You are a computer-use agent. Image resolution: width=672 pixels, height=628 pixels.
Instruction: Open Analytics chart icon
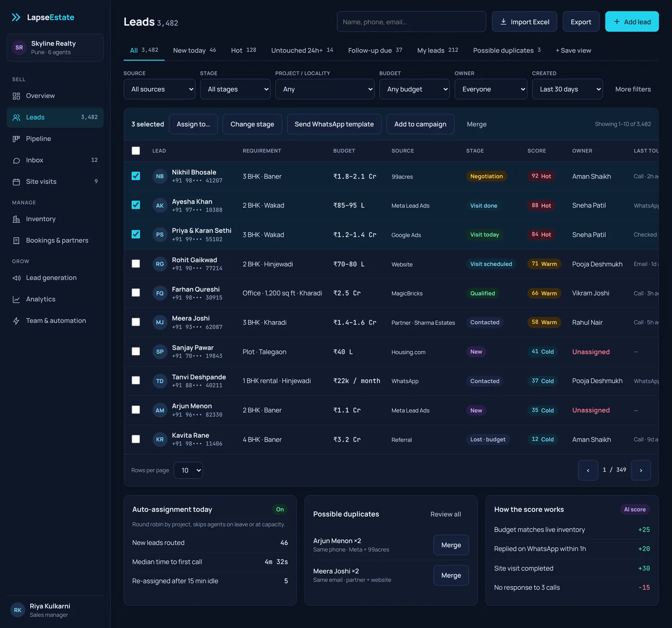coord(16,299)
